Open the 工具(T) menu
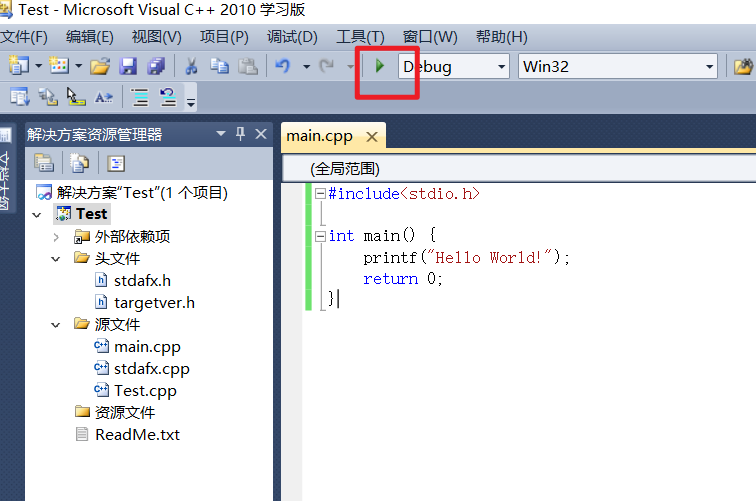The image size is (756, 501). pos(360,37)
